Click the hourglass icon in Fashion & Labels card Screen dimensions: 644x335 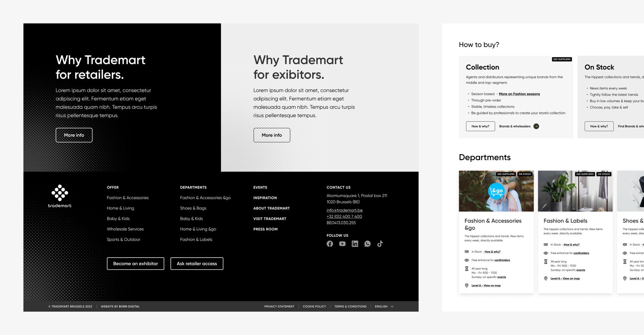(x=546, y=262)
